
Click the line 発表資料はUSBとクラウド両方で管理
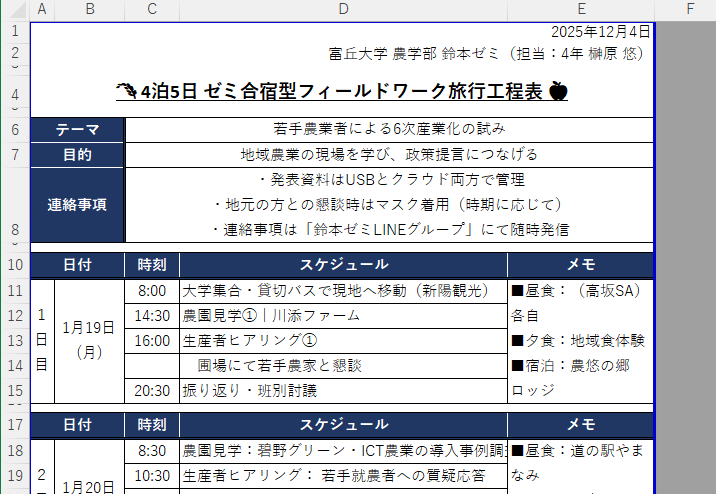(391, 179)
